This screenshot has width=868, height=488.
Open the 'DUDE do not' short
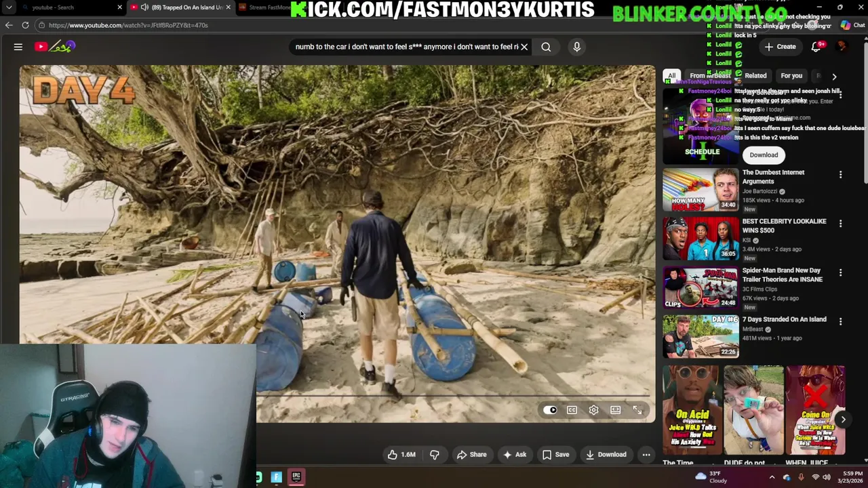coord(753,410)
